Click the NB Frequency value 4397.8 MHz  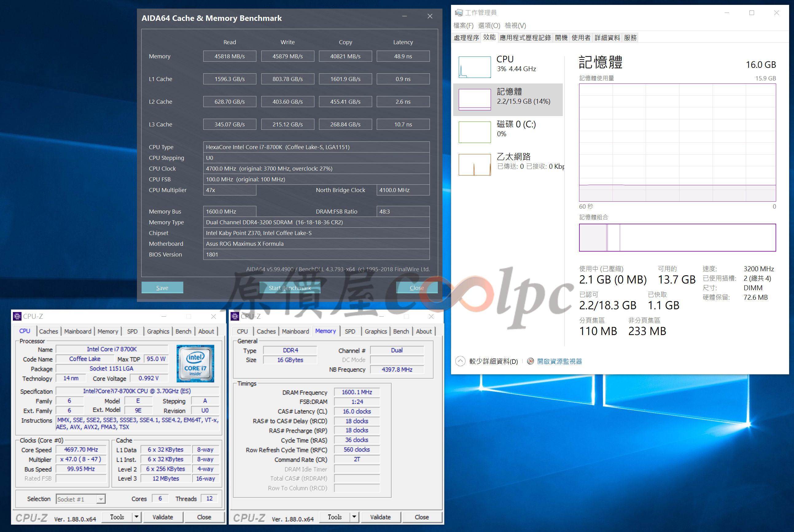(x=397, y=369)
